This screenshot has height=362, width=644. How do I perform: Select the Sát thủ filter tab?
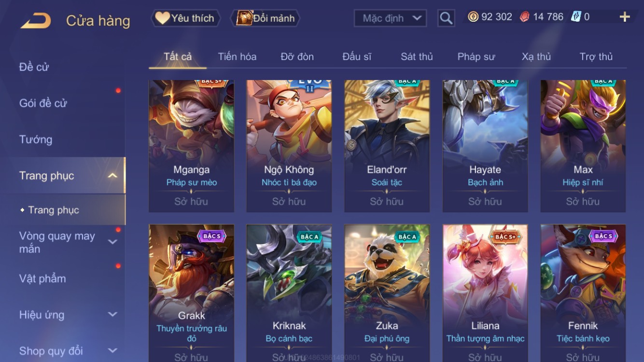tap(417, 56)
